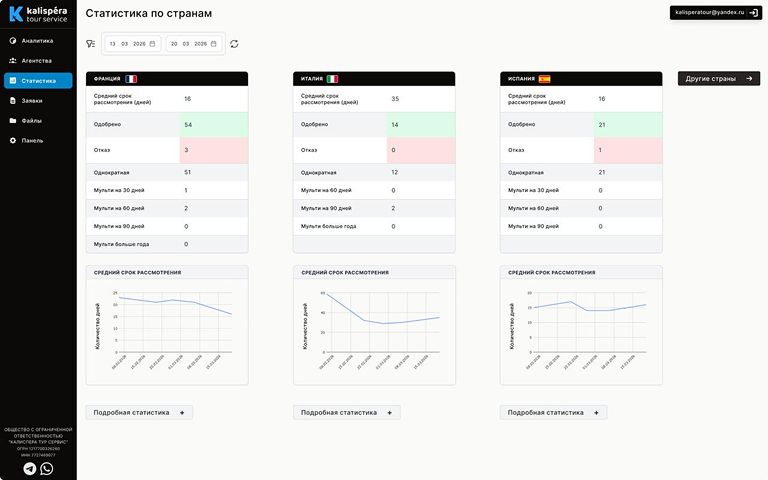The width and height of the screenshot is (768, 480).
Task: Open Файлы in the sidebar
Action: tap(38, 120)
